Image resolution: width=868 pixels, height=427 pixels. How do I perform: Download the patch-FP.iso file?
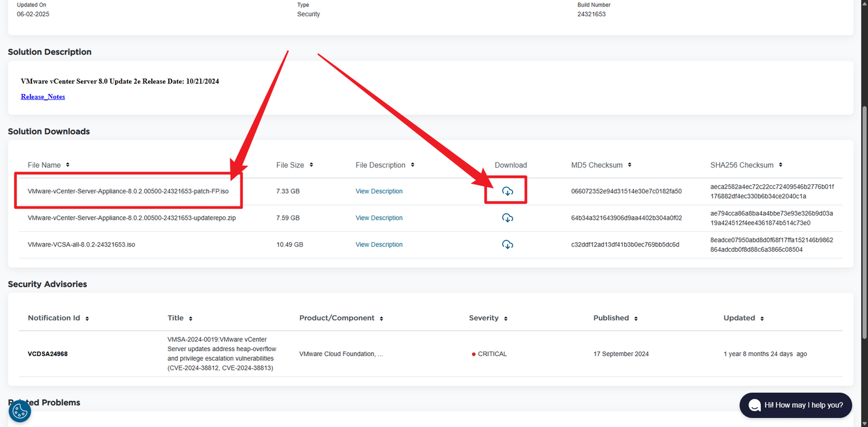[508, 192]
